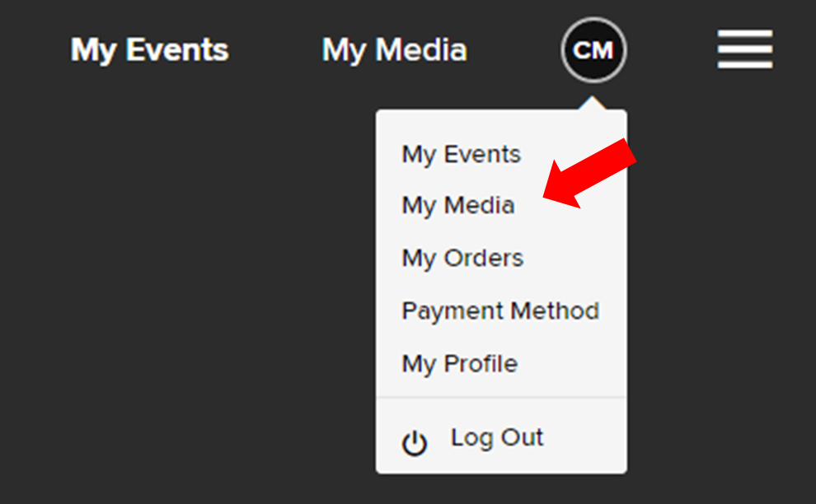Image resolution: width=816 pixels, height=504 pixels.
Task: Open My Orders from the account menu
Action: (x=462, y=259)
